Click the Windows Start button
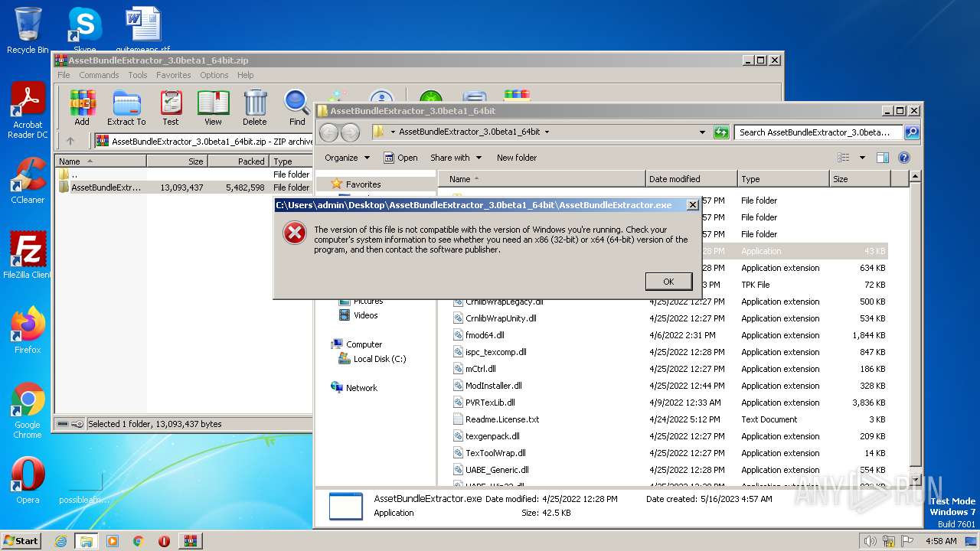The height and width of the screenshot is (551, 980). (21, 540)
